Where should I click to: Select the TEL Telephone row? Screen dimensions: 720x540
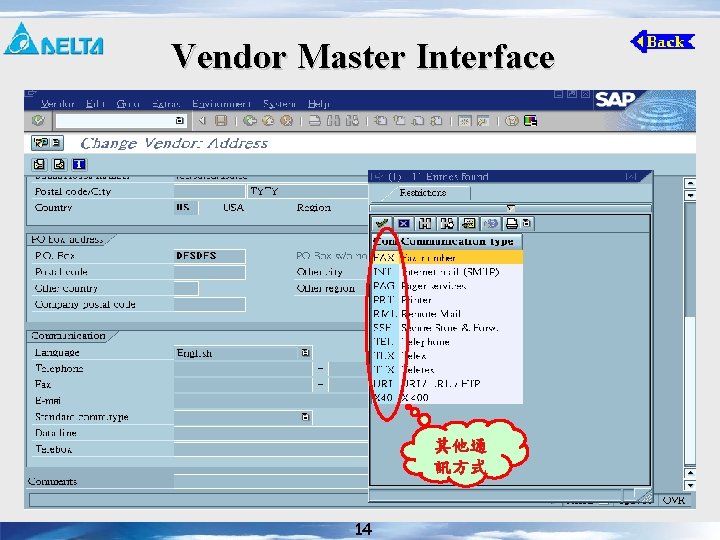coord(447,342)
